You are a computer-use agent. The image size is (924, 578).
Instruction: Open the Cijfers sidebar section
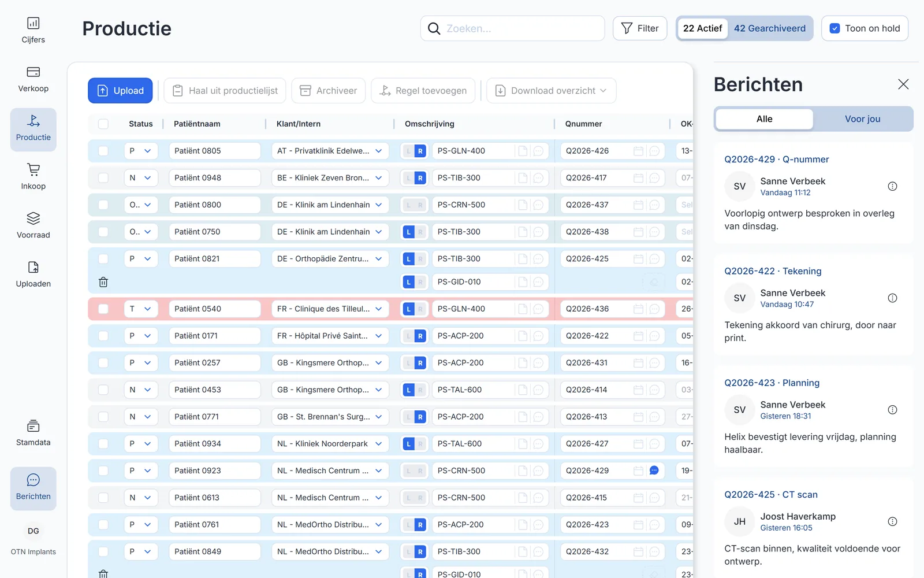[33, 31]
